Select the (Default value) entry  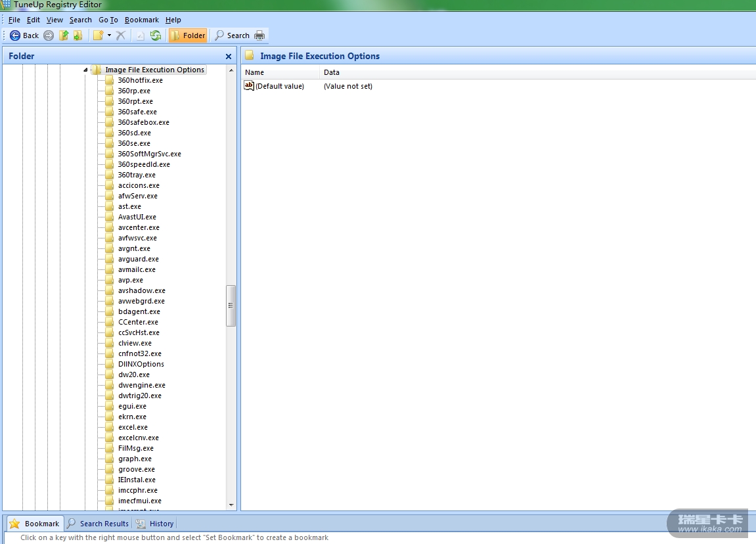(x=279, y=86)
